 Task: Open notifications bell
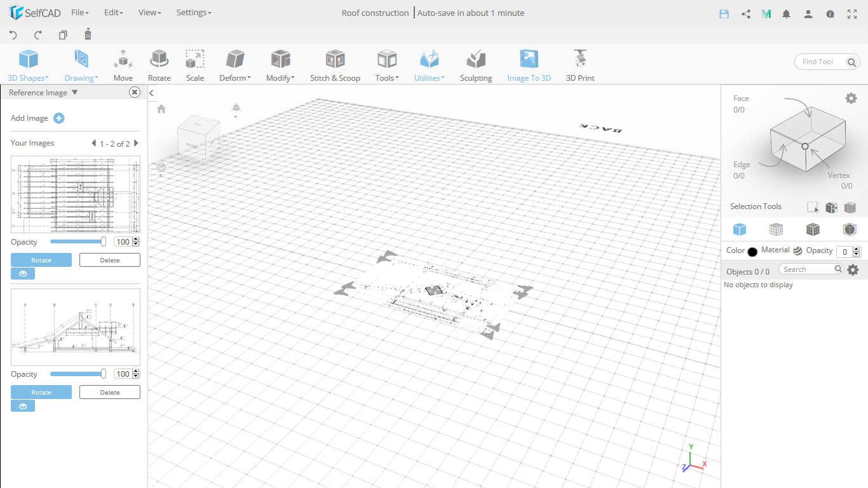point(787,13)
